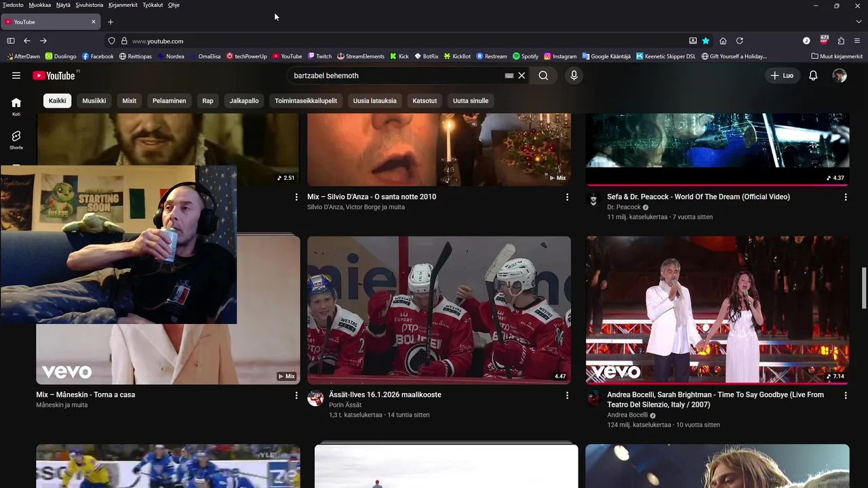The image size is (868, 488).
Task: List all tabs with the chevron
Action: click(859, 22)
